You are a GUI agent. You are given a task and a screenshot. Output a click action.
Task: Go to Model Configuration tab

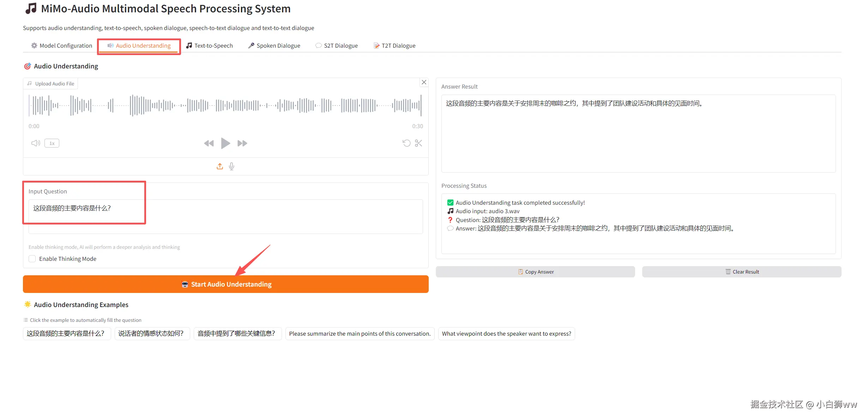click(x=61, y=46)
